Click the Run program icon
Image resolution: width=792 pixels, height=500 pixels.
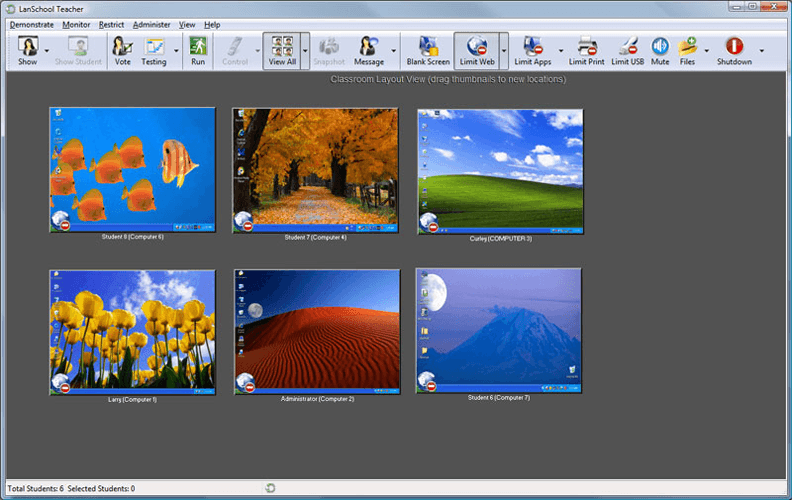pos(198,48)
